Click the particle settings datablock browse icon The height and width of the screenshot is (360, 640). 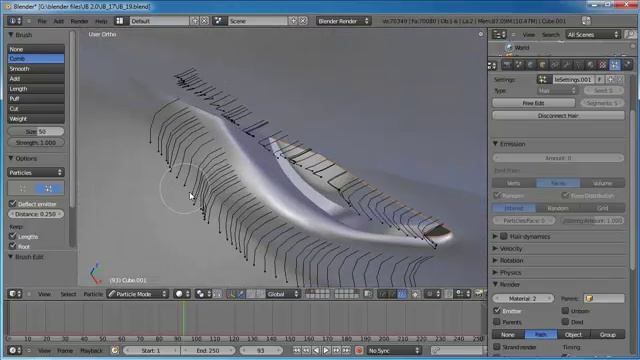pyautogui.click(x=544, y=79)
